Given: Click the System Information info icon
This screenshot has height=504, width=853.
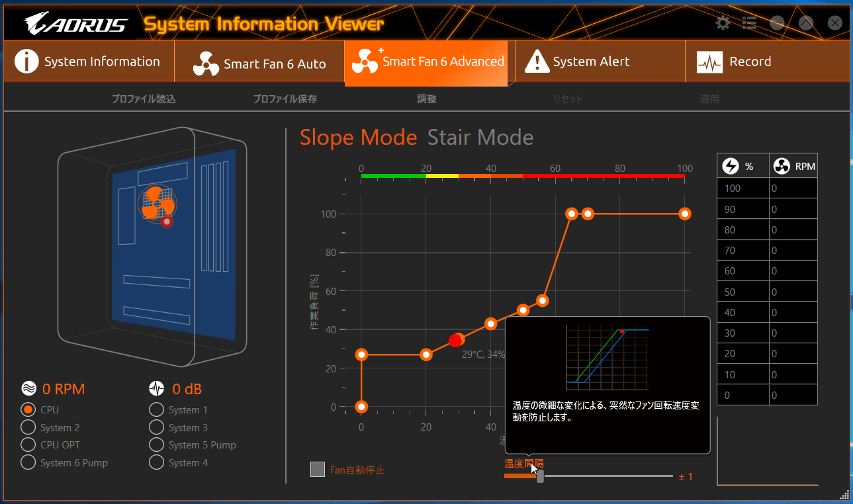Looking at the screenshot, I should tap(26, 61).
